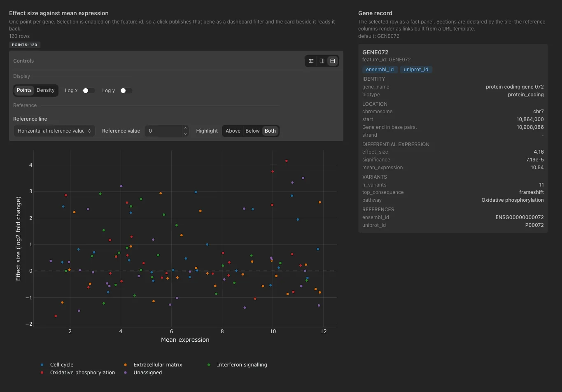The width and height of the screenshot is (562, 392).
Task: Click the top_consequence value frameshift
Action: point(532,192)
